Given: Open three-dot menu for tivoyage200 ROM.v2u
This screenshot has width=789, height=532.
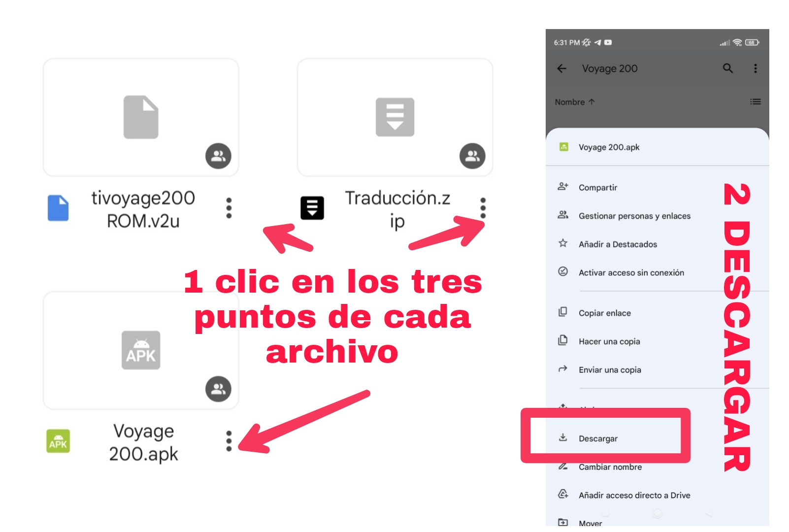Looking at the screenshot, I should [x=229, y=208].
